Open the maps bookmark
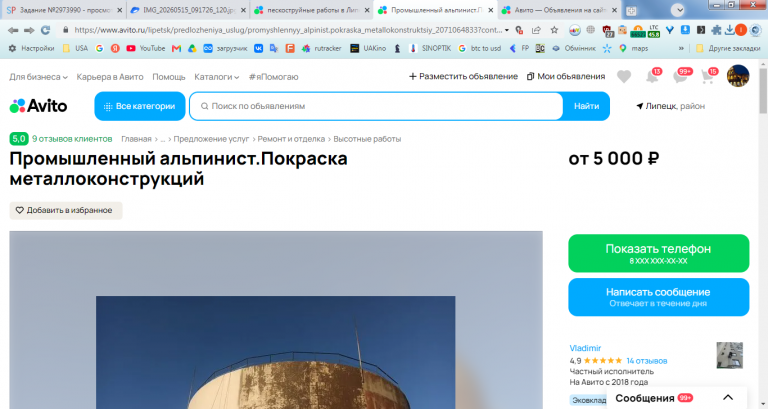Image resolution: width=768 pixels, height=409 pixels. pyautogui.click(x=633, y=48)
